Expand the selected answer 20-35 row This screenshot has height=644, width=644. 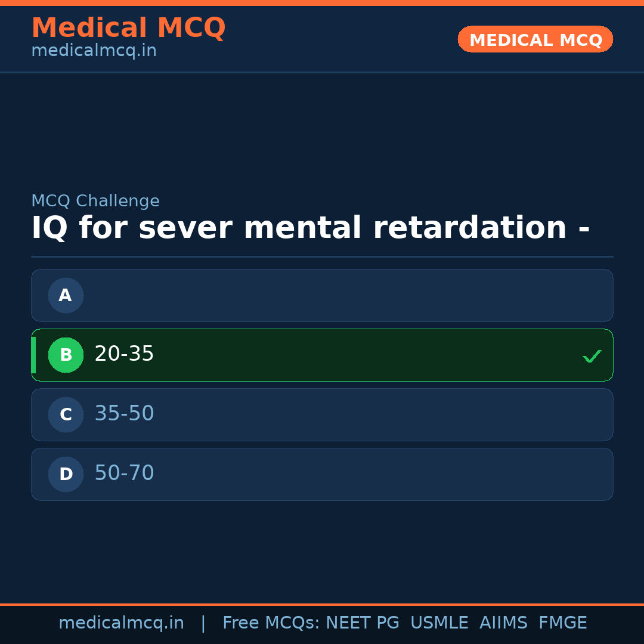[x=322, y=355]
